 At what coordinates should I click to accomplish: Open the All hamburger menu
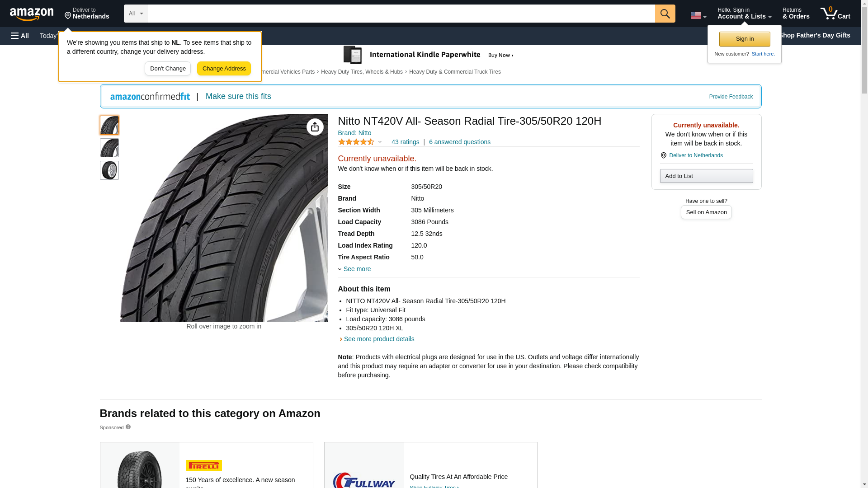[x=20, y=36]
